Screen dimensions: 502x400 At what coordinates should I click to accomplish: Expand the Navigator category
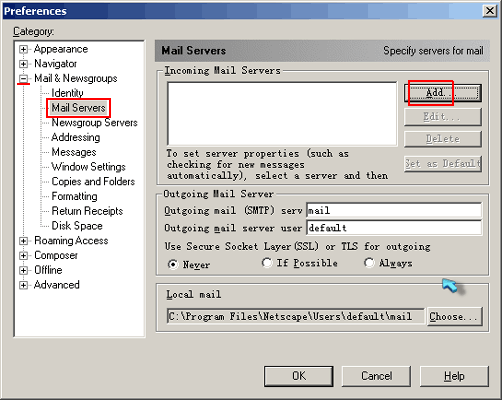coord(23,64)
